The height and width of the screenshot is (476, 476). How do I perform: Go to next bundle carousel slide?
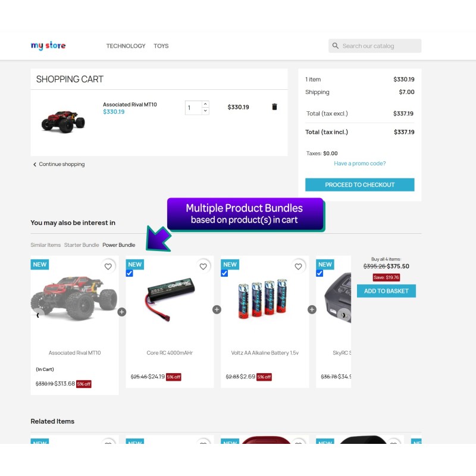click(344, 315)
